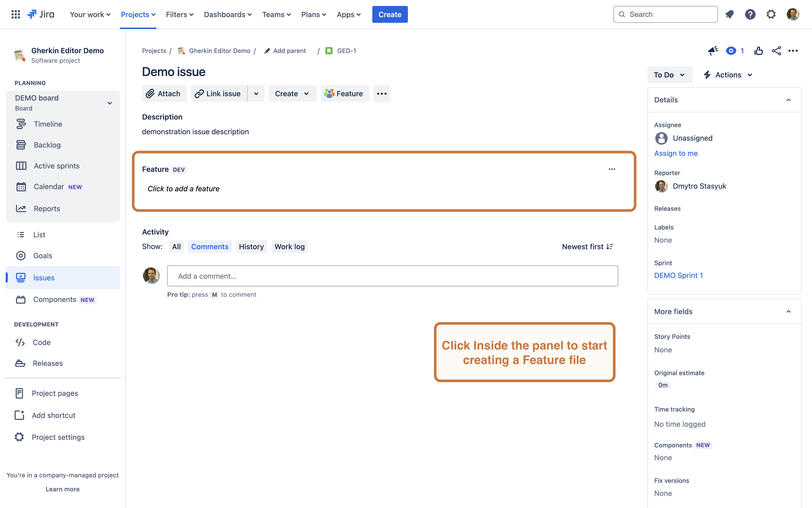Open List view in the sidebar
This screenshot has height=508, width=812.
tap(63, 235)
